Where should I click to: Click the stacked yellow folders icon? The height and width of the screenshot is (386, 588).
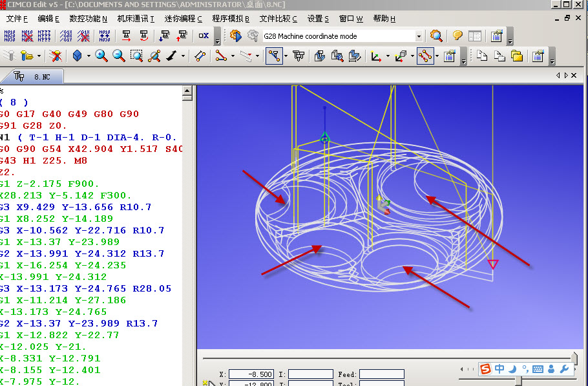click(517, 56)
